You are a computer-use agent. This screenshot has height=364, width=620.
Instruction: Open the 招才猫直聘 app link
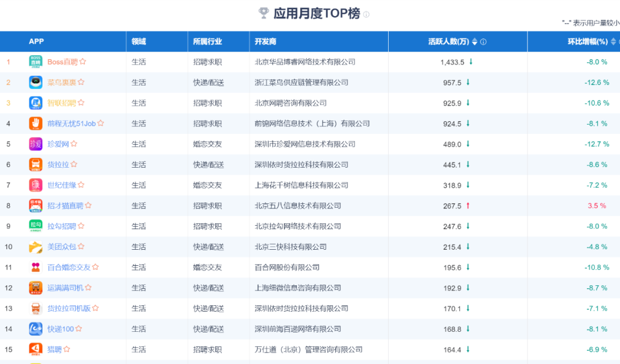pyautogui.click(x=65, y=206)
